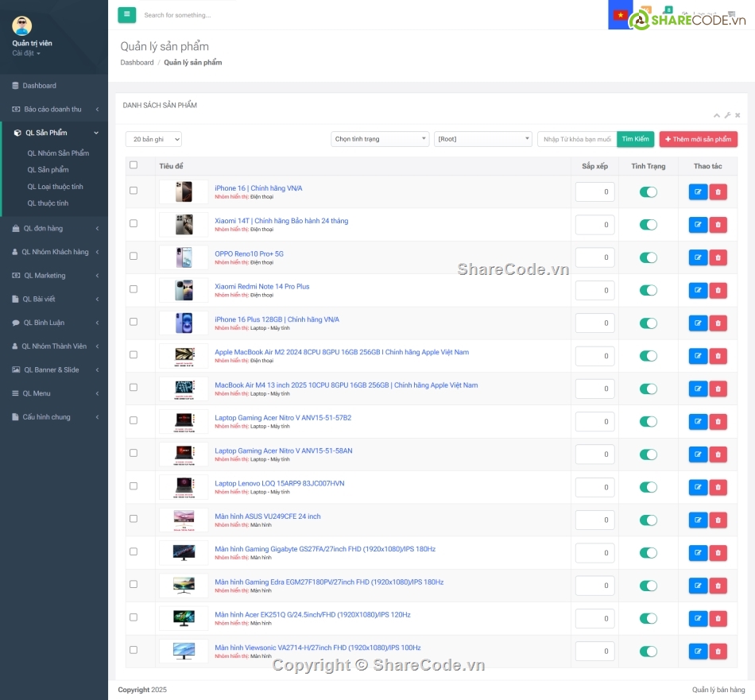This screenshot has height=700, width=755.
Task: Delete Xiaomi Redmi Note 14 Pro Plus
Action: pyautogui.click(x=718, y=290)
